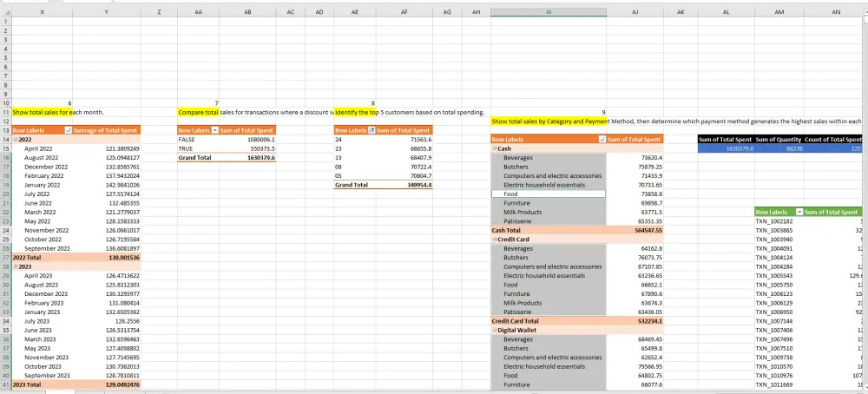Viewport: 868px width, 394px height.
Task: Collapse the Credit Card payment group
Action: (495, 240)
